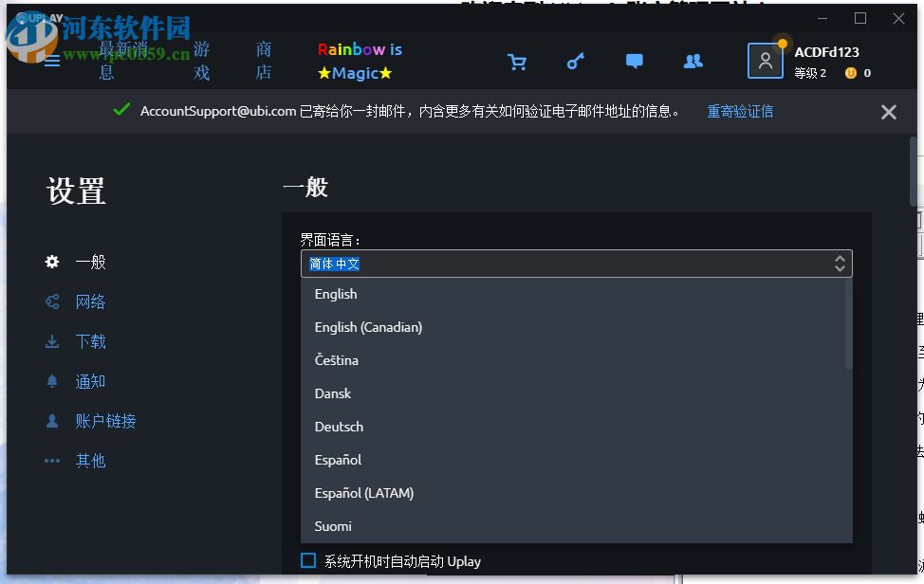
Task: Click the Rainbow is Magic banner
Action: coord(358,61)
